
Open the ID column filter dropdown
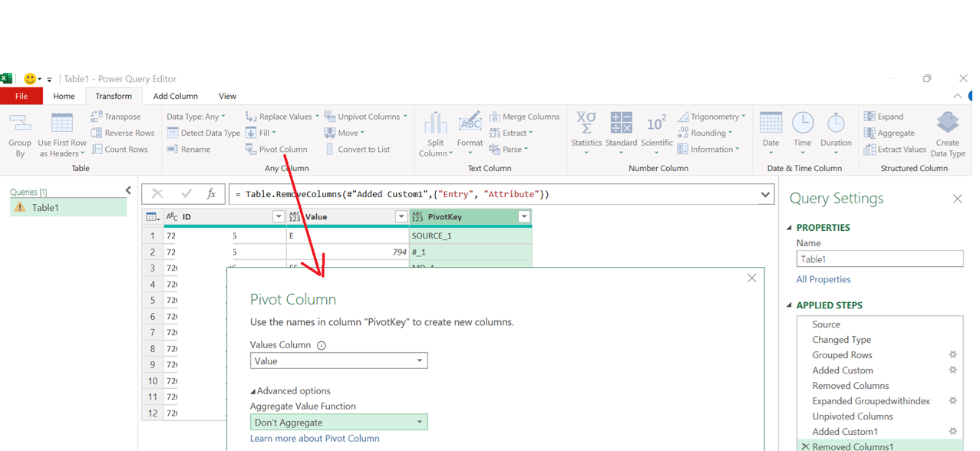tap(279, 217)
